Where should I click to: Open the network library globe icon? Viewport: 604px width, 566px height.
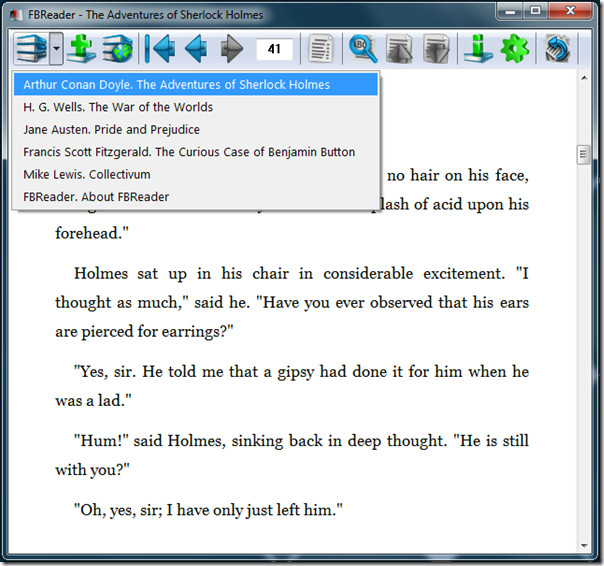click(x=118, y=49)
